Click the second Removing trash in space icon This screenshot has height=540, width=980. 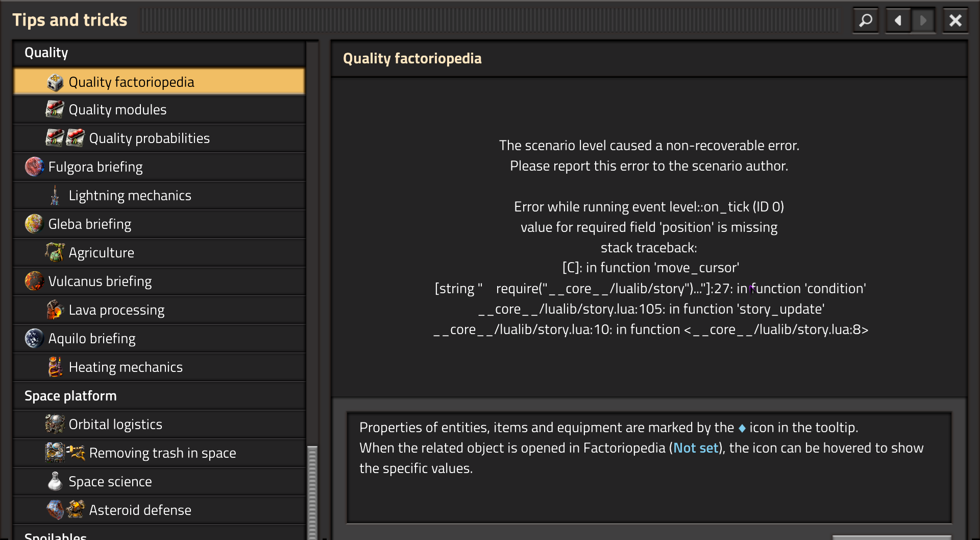pos(76,453)
